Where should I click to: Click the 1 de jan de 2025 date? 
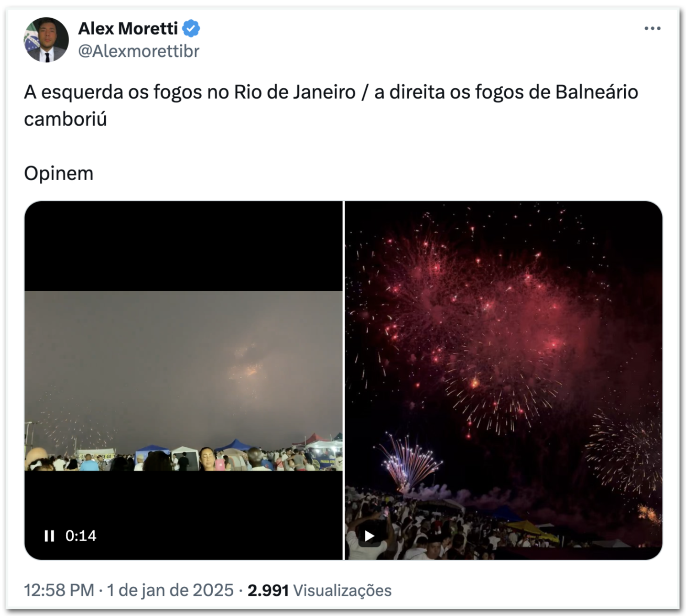pyautogui.click(x=170, y=590)
